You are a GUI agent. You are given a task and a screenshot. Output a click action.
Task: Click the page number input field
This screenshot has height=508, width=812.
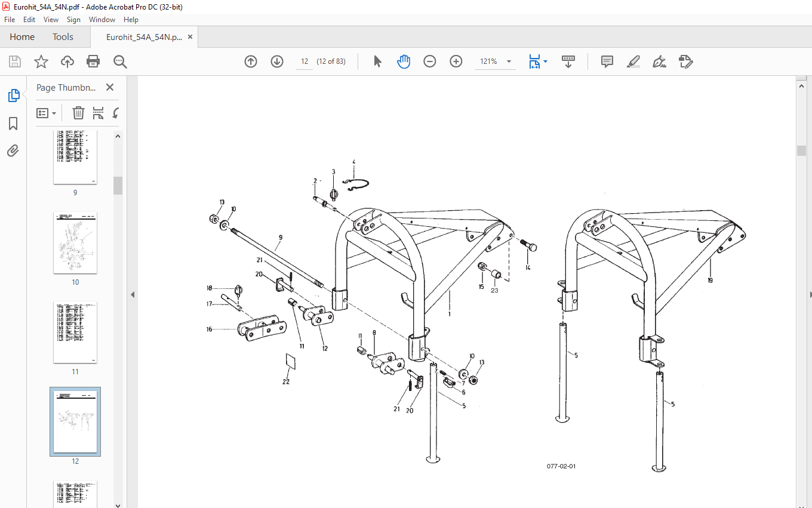click(x=304, y=61)
